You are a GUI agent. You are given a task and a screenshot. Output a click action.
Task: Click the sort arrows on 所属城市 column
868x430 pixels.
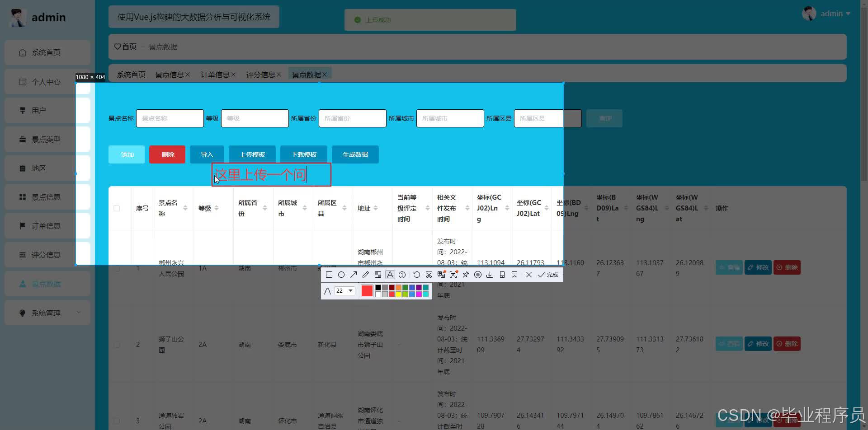(x=305, y=208)
